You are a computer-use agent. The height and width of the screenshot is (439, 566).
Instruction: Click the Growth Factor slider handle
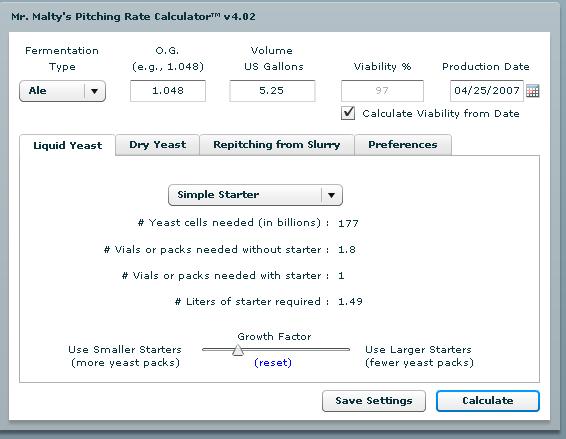238,350
